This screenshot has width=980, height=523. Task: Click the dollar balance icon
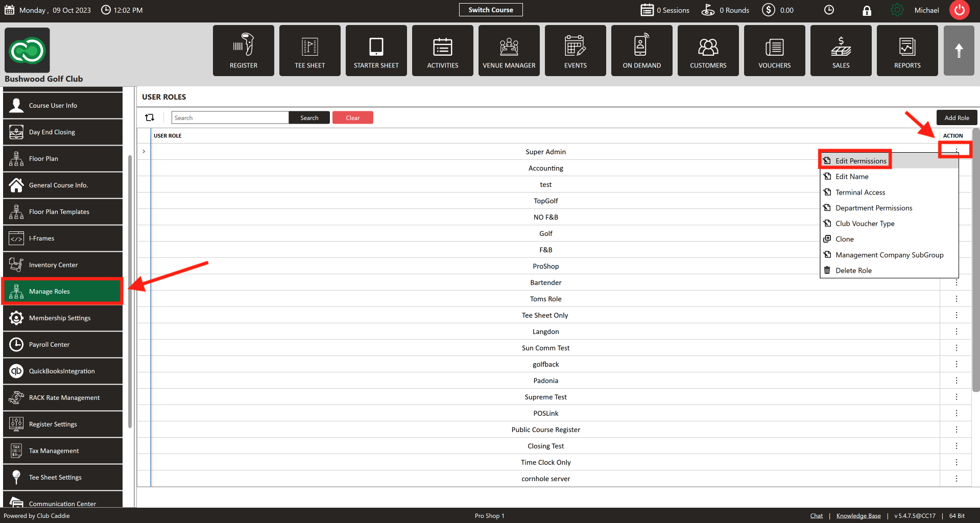(x=769, y=10)
